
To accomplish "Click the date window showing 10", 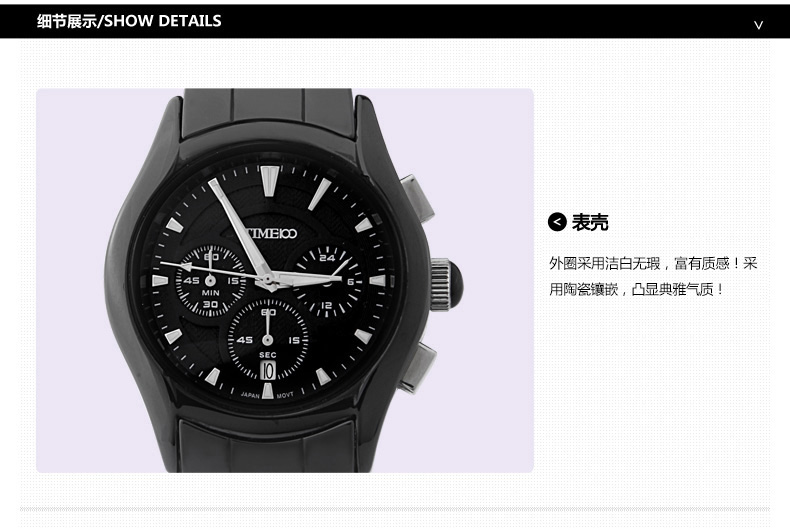I will point(268,371).
